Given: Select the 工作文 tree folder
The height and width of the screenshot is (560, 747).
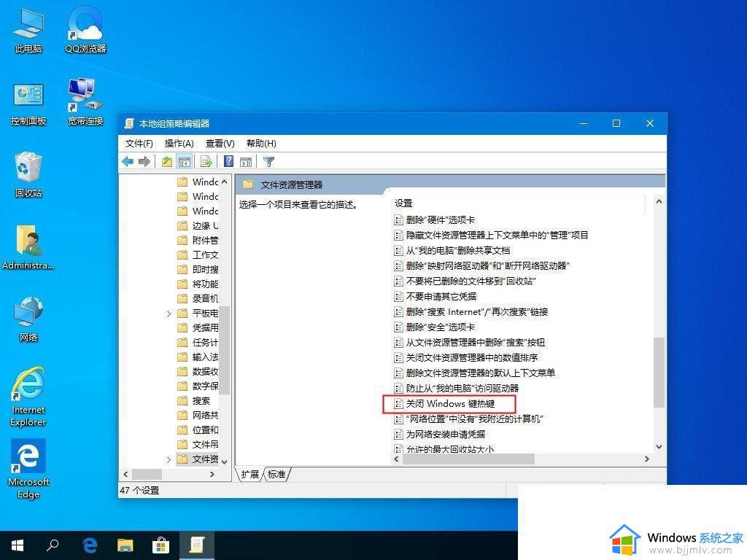Looking at the screenshot, I should coord(198,254).
